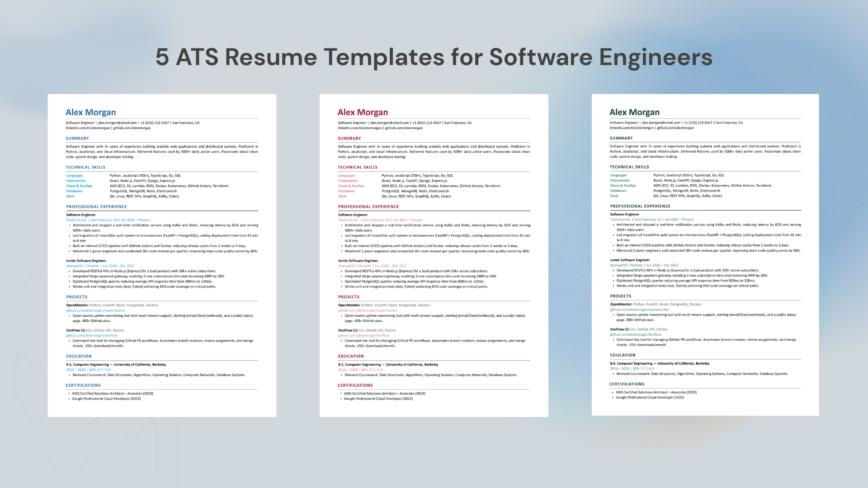Click 'CERTIFICATIONS' heading in the blue resume
The height and width of the screenshot is (488, 868).
click(83, 385)
